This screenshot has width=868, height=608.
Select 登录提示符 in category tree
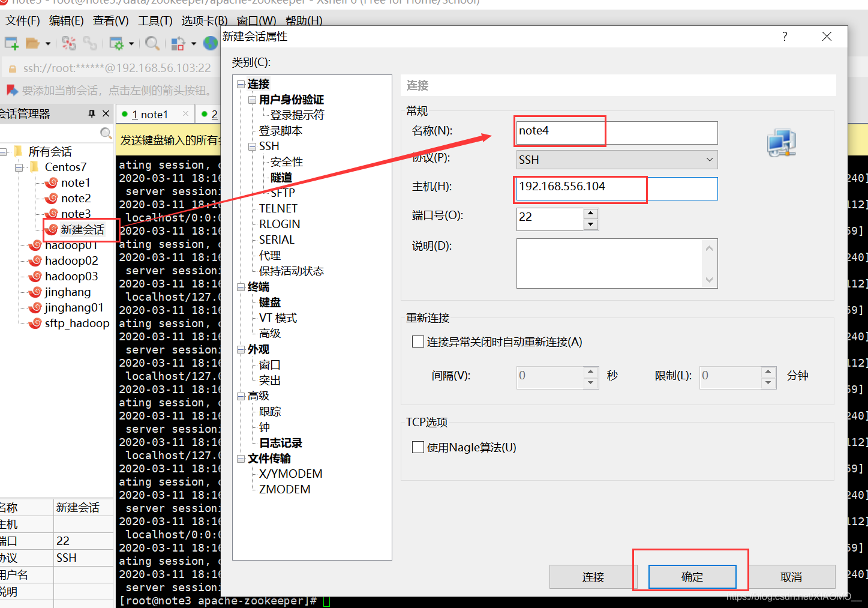pos(297,115)
